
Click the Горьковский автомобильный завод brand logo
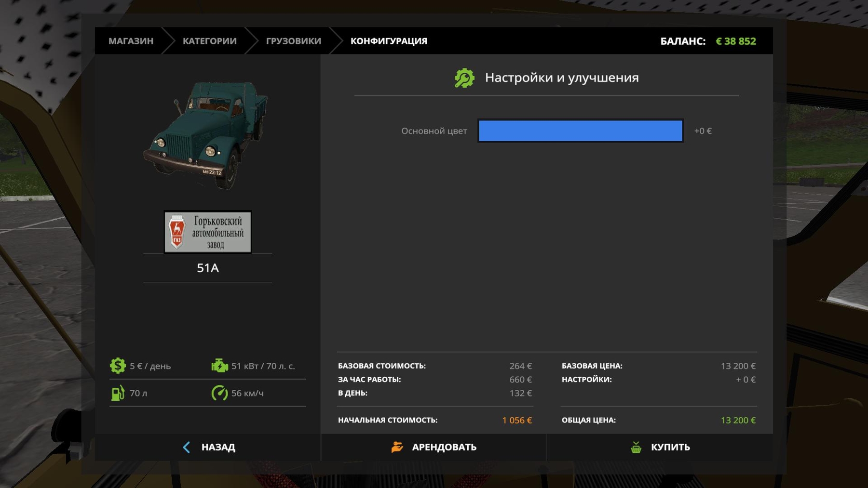coord(207,232)
